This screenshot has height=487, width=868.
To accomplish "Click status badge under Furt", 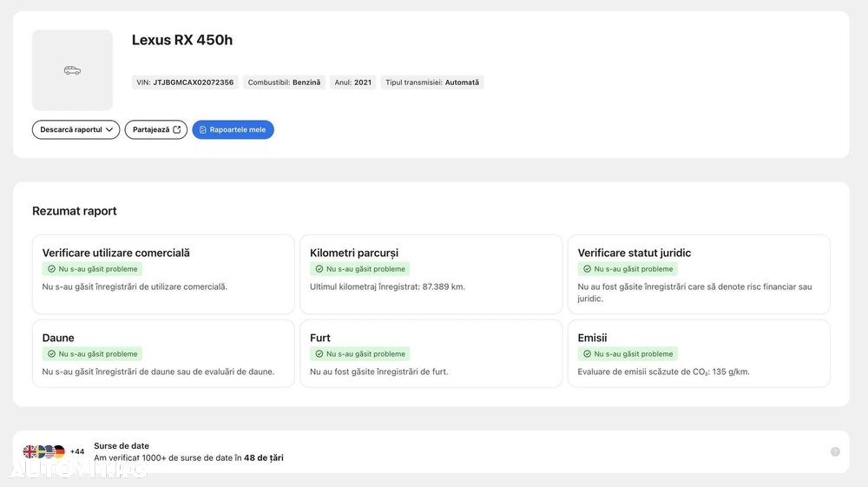I will (x=360, y=353).
